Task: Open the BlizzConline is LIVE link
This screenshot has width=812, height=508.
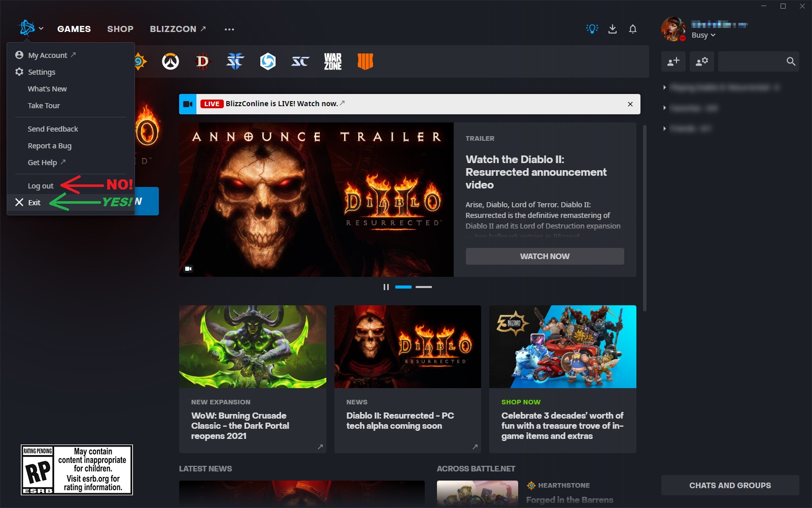Action: 282,104
